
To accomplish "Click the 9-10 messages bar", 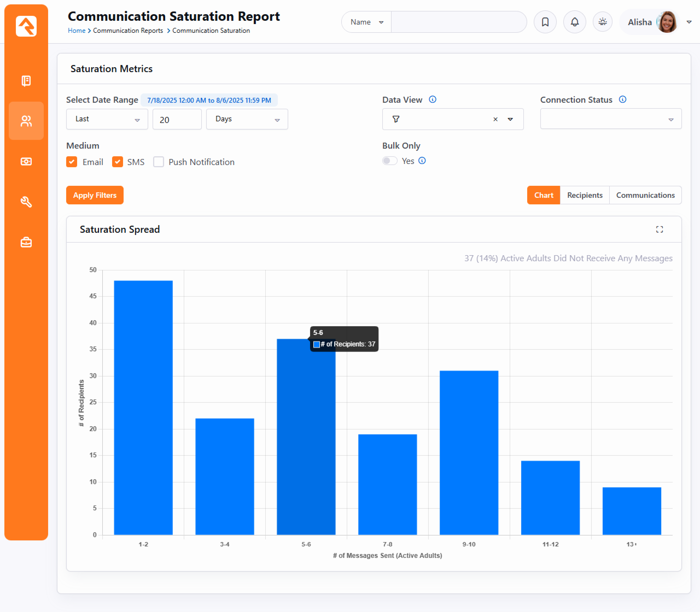I will 469,452.
